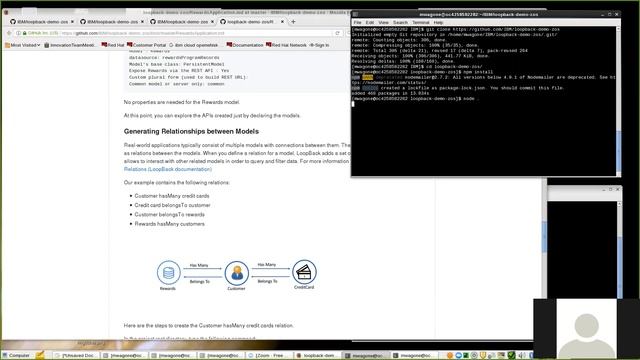This screenshot has height=360, width=640.
Task: Open the terminal Search menu
Action: [400, 22]
